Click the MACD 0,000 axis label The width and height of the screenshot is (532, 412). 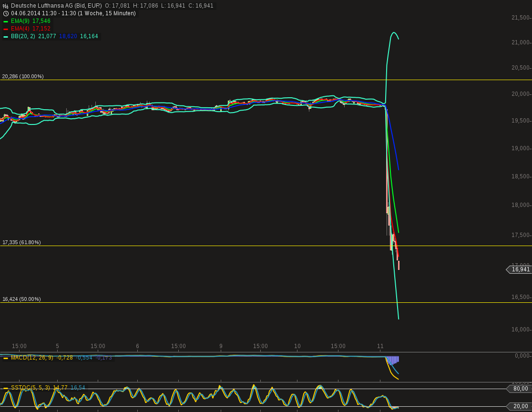click(522, 356)
